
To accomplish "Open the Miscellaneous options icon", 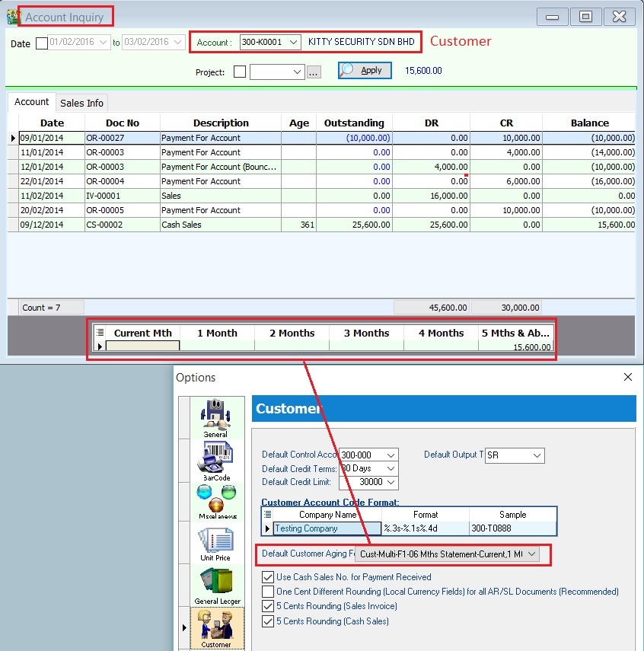I will click(217, 499).
